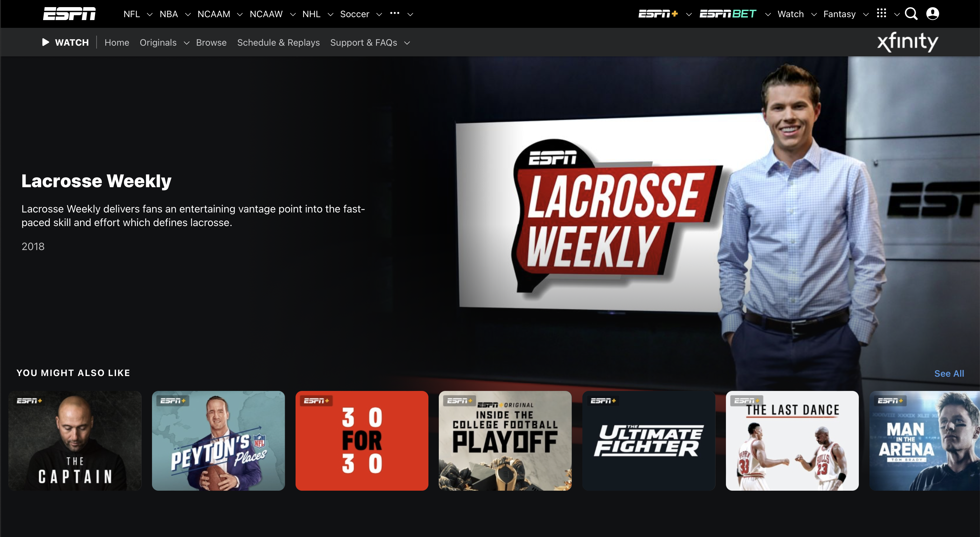Click the See All link

click(x=949, y=373)
